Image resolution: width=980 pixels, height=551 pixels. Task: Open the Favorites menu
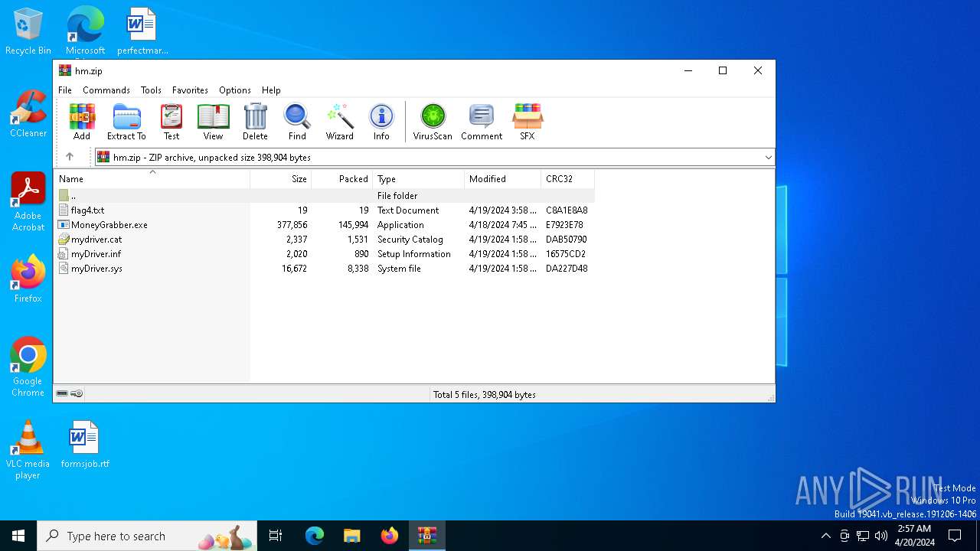[x=190, y=90]
